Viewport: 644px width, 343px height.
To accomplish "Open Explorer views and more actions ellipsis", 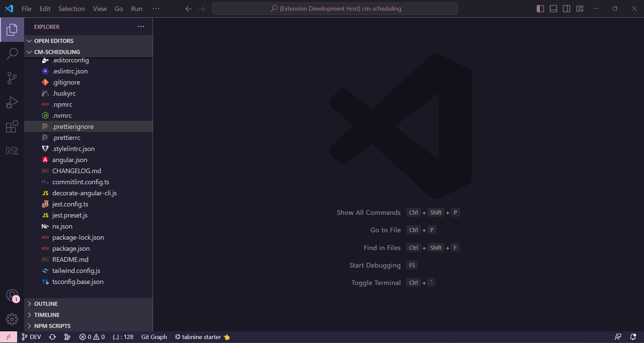I will pyautogui.click(x=141, y=27).
